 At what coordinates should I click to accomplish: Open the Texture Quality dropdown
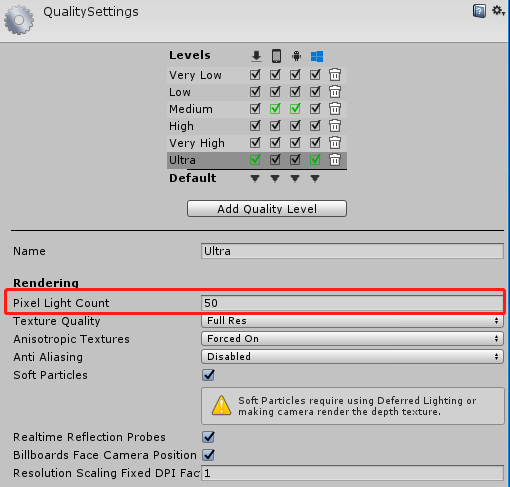click(x=352, y=321)
